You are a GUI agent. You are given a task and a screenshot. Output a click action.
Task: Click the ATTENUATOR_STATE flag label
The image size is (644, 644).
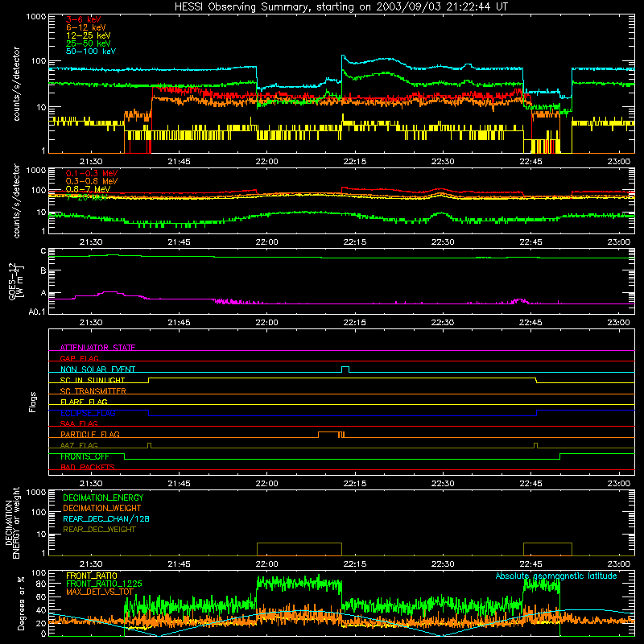tap(97, 348)
